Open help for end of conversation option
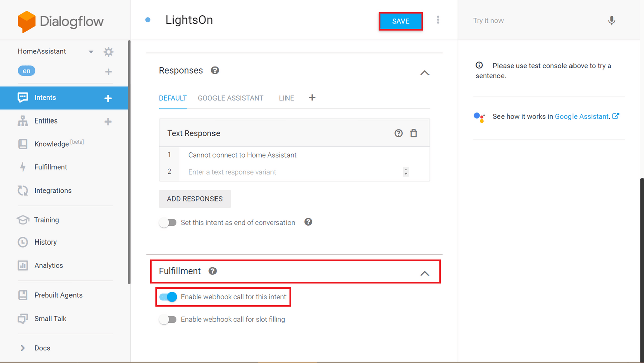This screenshot has height=363, width=644. pyautogui.click(x=308, y=222)
